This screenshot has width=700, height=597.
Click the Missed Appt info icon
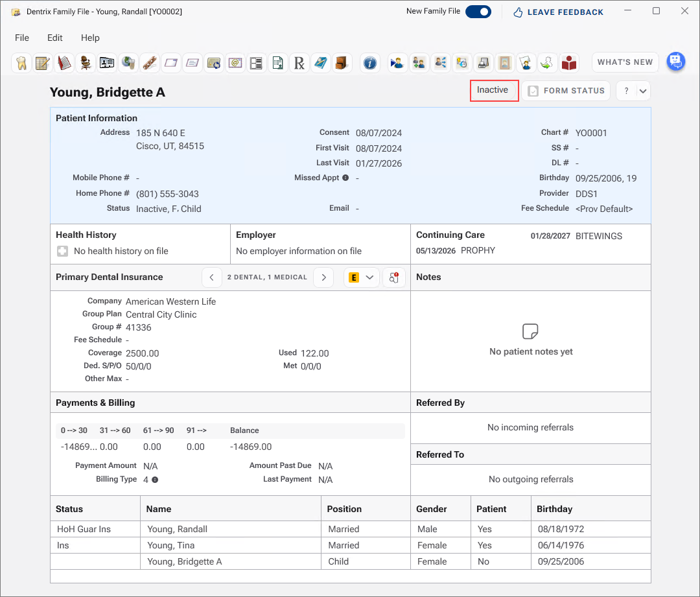pos(345,178)
